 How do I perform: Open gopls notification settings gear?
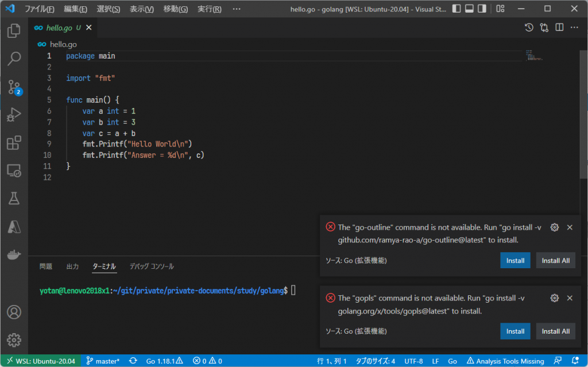pos(554,298)
